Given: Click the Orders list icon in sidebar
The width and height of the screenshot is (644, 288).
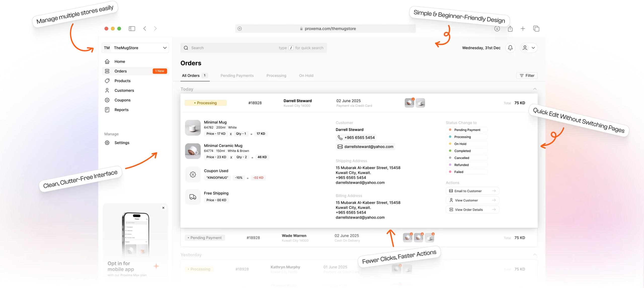Looking at the screenshot, I should (107, 71).
